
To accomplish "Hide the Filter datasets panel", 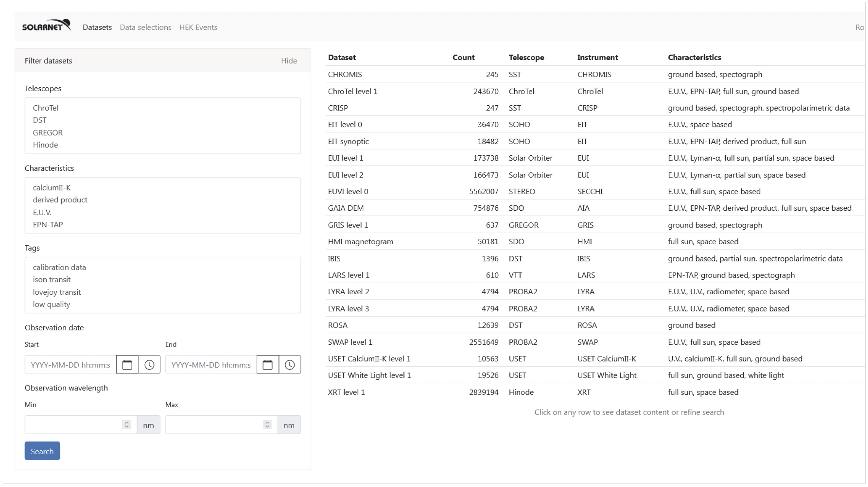I will (289, 61).
